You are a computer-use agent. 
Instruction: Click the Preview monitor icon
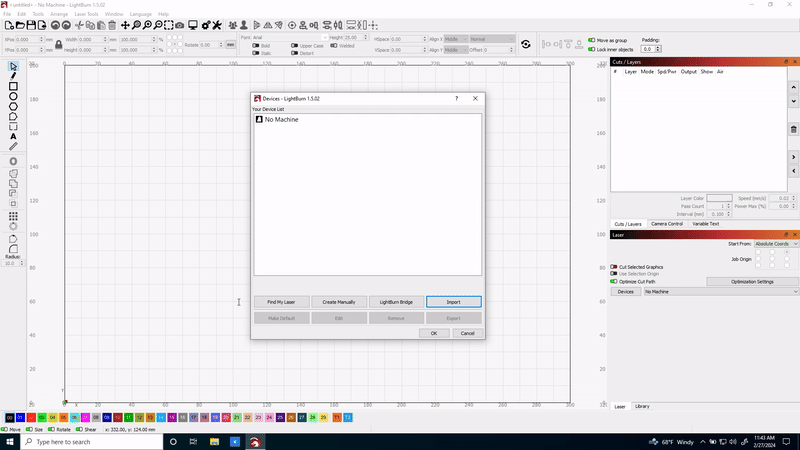193,25
